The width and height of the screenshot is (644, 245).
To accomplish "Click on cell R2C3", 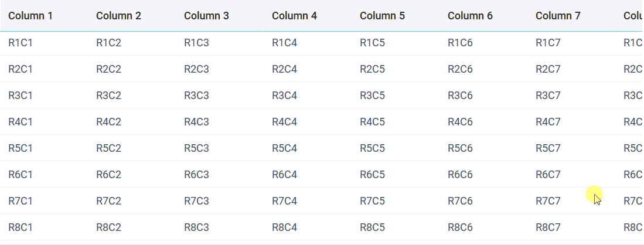I will [196, 69].
